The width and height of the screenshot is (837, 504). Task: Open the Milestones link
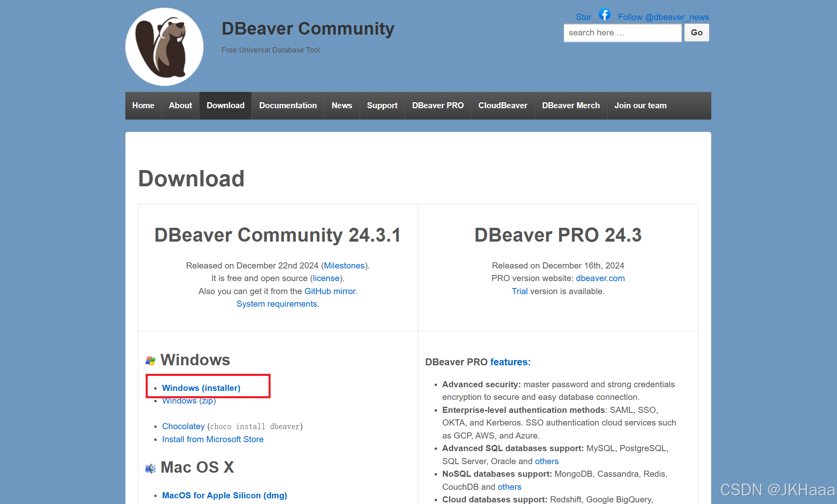pyautogui.click(x=344, y=266)
